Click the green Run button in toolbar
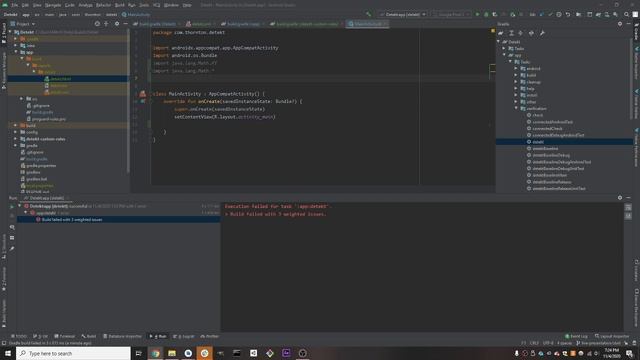The image size is (640, 360). pos(477,14)
